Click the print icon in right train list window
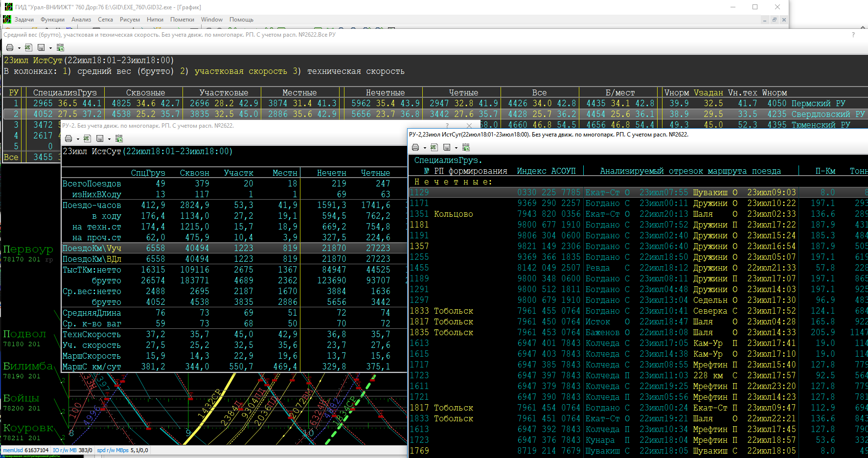 pyautogui.click(x=415, y=147)
